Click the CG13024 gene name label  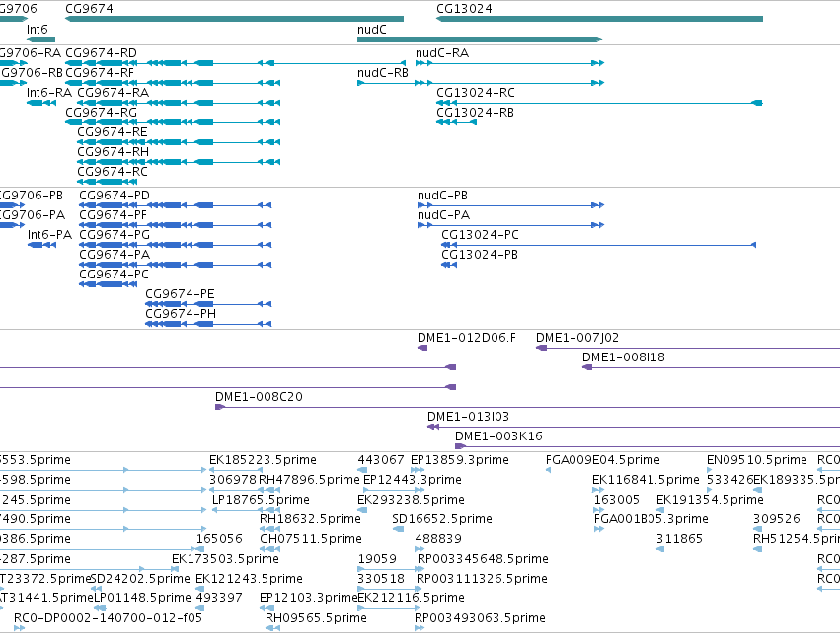[464, 9]
